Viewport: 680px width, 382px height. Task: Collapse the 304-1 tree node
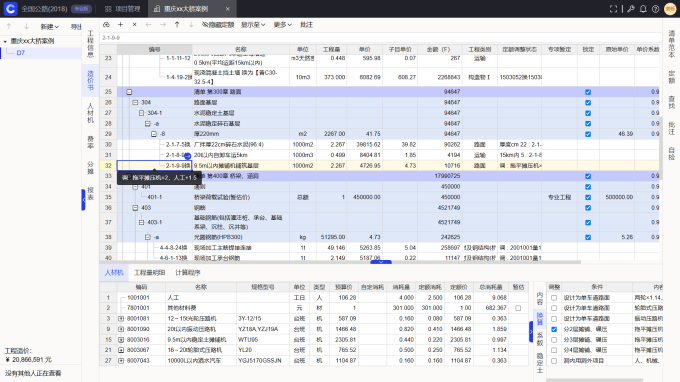[x=141, y=113]
